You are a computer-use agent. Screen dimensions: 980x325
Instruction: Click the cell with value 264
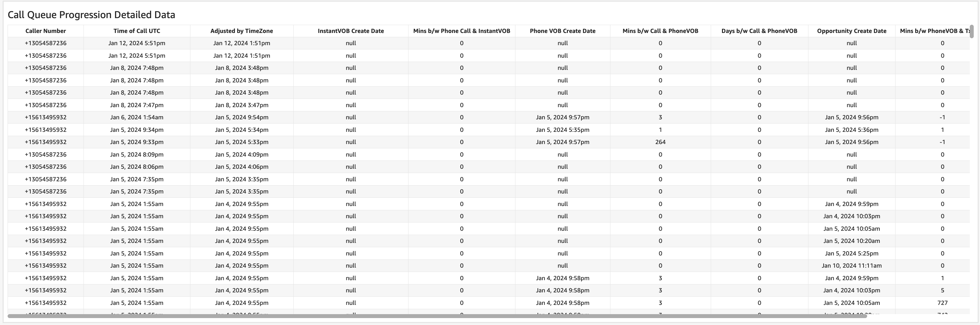tap(660, 142)
